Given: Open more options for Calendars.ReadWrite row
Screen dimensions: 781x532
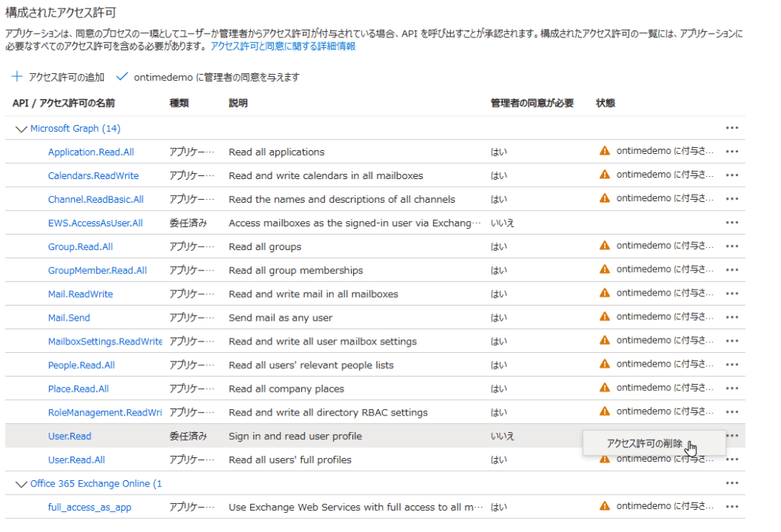Looking at the screenshot, I should tap(731, 175).
